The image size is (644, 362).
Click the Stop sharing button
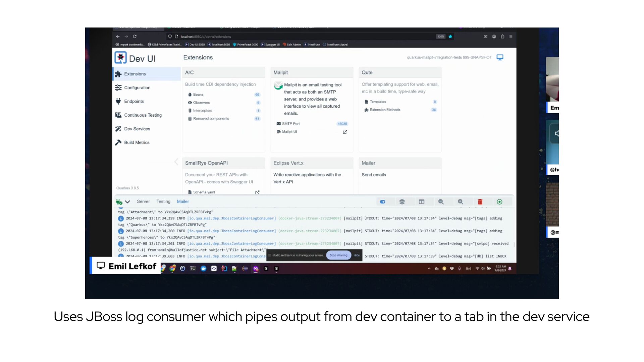point(338,255)
